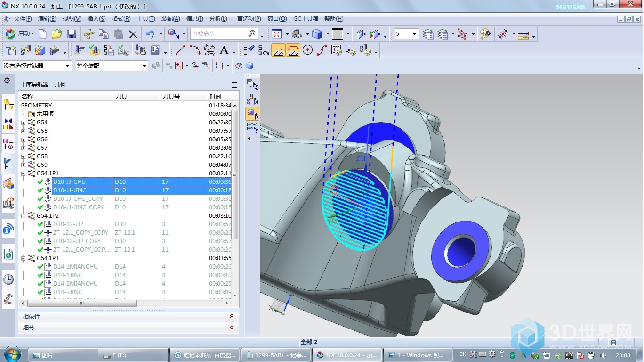The width and height of the screenshot is (644, 362).
Task: Expand the G54 geometry node
Action: click(x=24, y=123)
